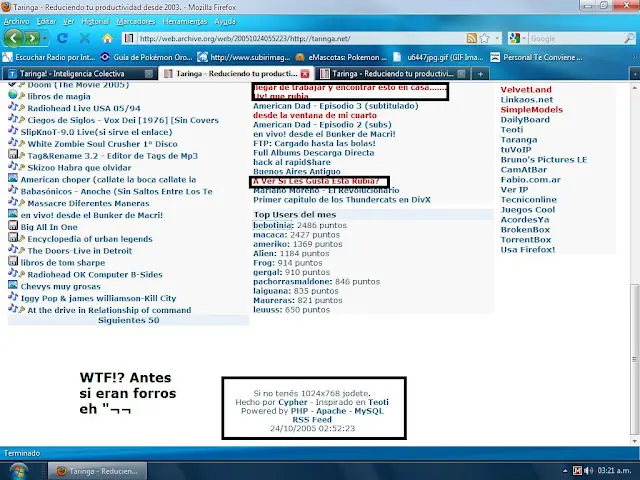
Task: Open the Marcadores menu
Action: pos(136,21)
